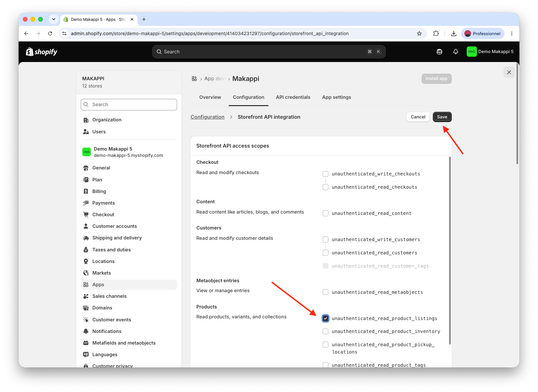This screenshot has width=538, height=392.
Task: Click the Metafields and metaobjects icon
Action: (x=86, y=343)
